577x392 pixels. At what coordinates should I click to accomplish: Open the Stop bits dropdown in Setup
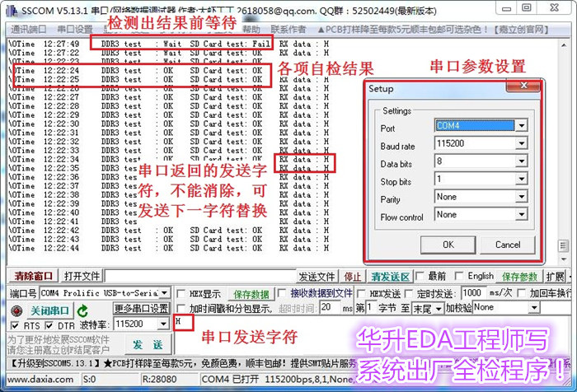coord(522,179)
